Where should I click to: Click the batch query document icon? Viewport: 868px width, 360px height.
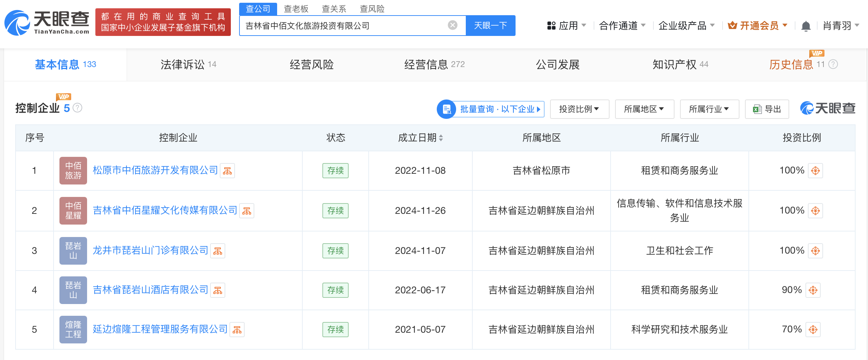pyautogui.click(x=446, y=109)
